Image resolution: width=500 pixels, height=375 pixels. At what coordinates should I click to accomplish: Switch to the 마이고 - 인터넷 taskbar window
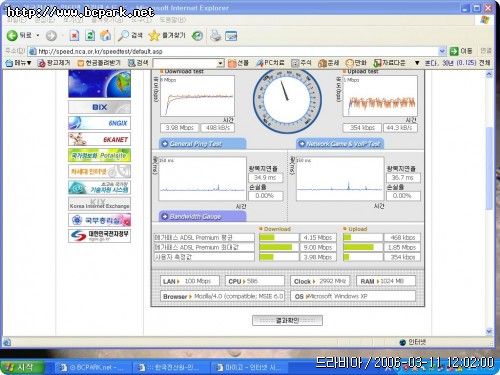249,368
